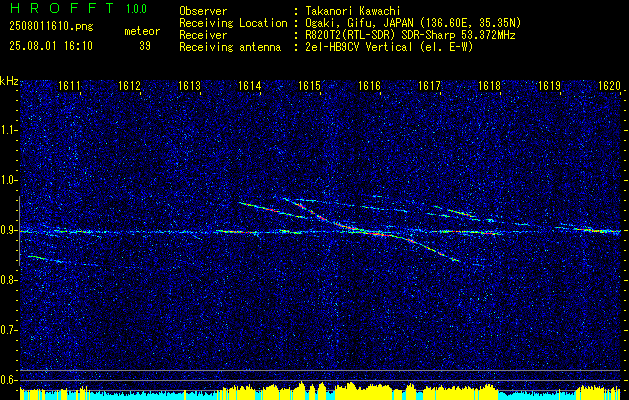
Task: Click the 1613 time axis marker
Action: 189,86
